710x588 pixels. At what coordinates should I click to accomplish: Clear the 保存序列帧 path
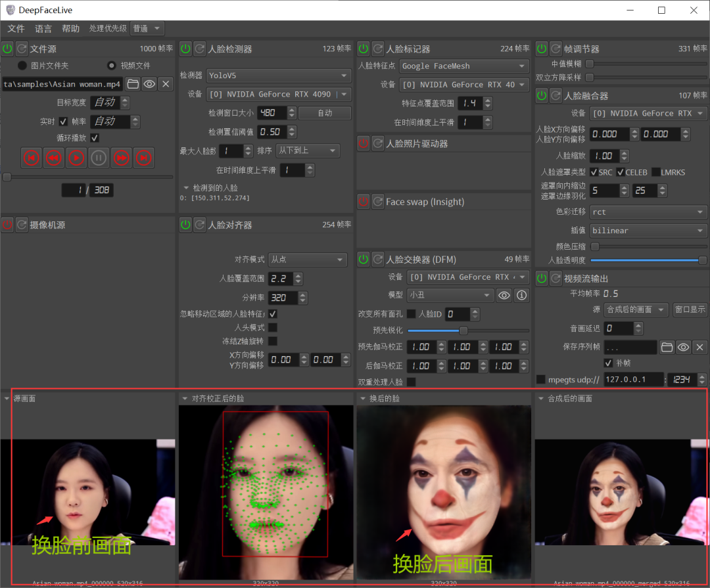(x=699, y=347)
